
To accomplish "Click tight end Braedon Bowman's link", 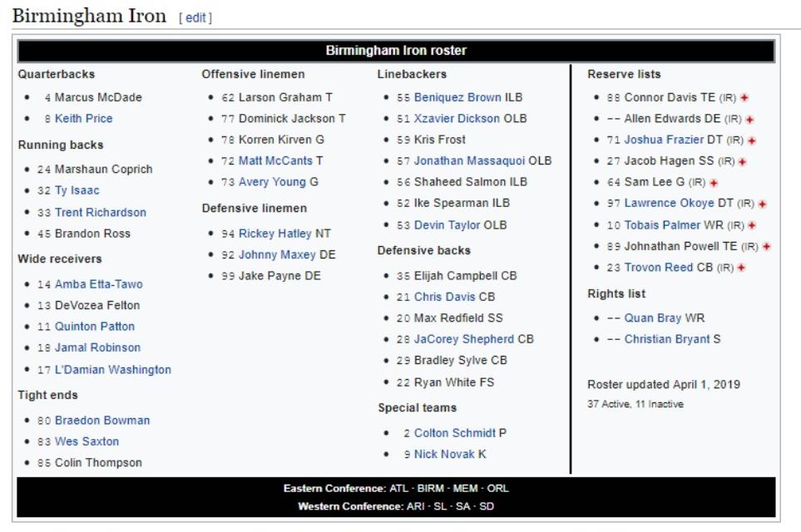I will click(x=102, y=421).
